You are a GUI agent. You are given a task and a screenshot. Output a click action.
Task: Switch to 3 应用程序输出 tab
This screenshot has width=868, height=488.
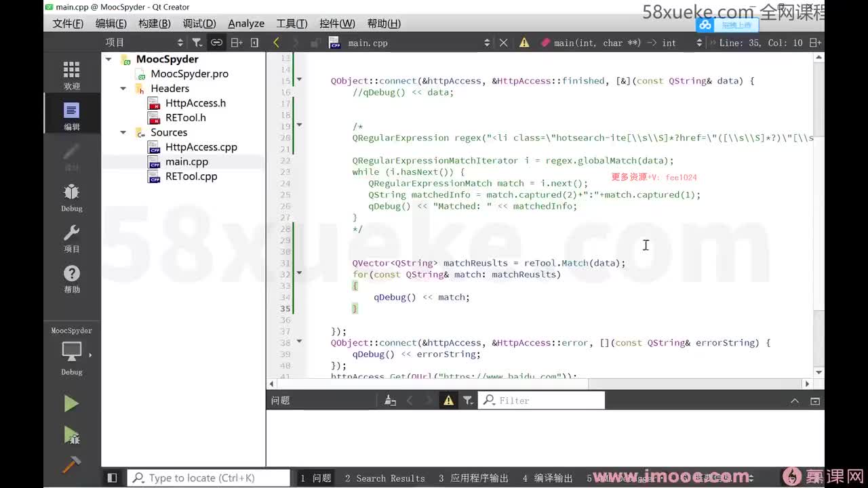pyautogui.click(x=473, y=478)
